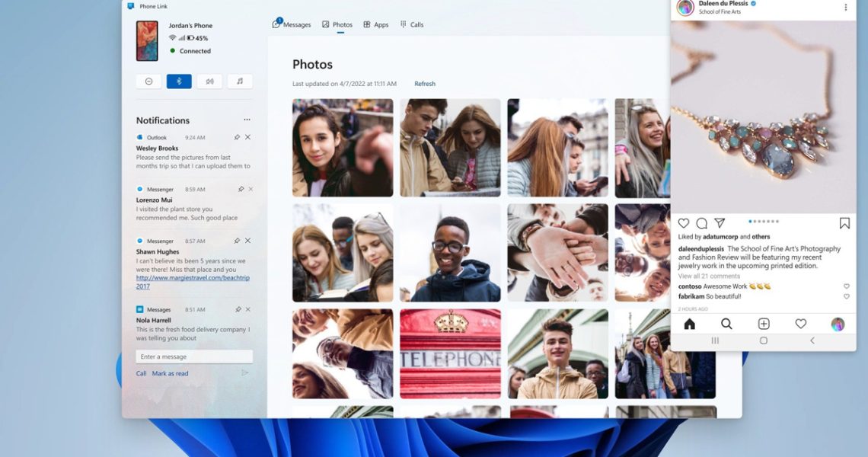This screenshot has height=457, width=868.
Task: Dismiss the Lorenzo Mui Messenger notification
Action: pyautogui.click(x=251, y=189)
